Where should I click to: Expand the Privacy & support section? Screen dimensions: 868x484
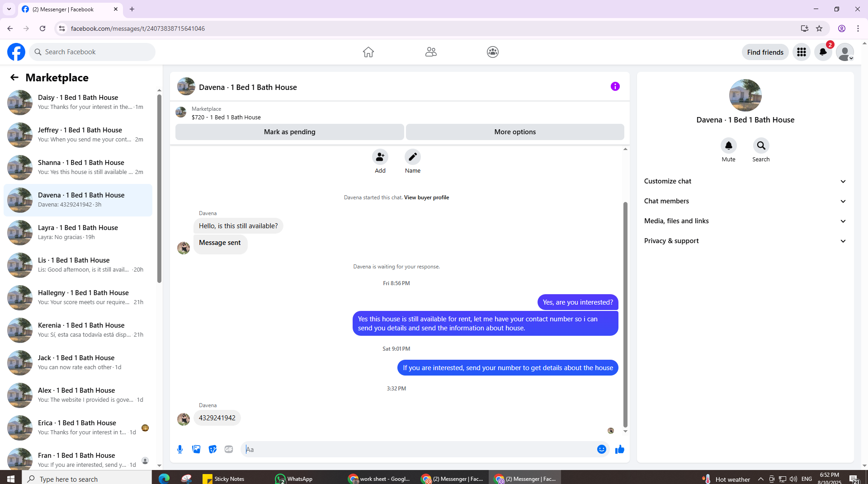(745, 241)
